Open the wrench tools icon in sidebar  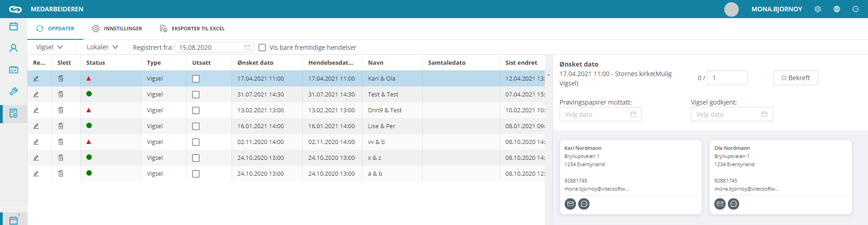coord(14,91)
